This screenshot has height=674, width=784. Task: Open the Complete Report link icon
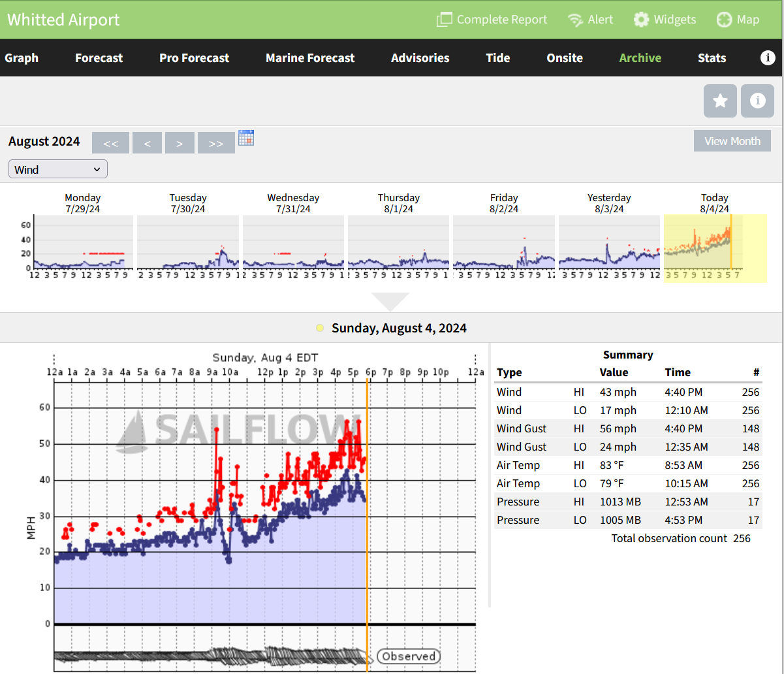pos(444,20)
